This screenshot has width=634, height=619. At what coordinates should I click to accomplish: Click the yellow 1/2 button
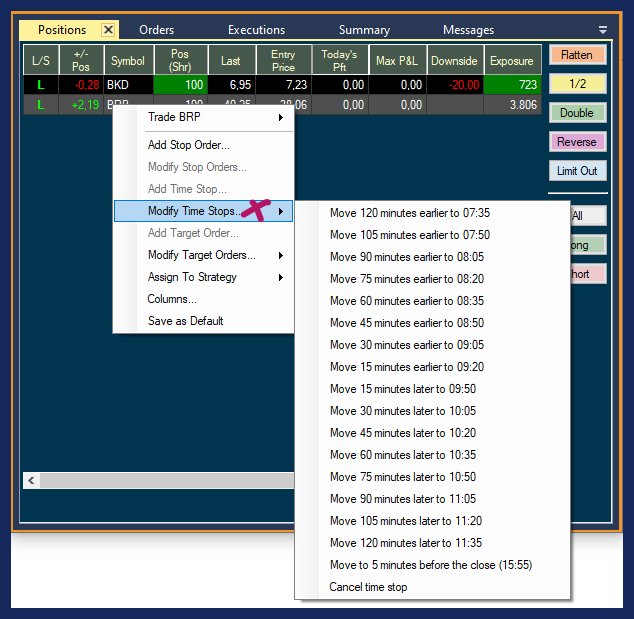pos(577,84)
